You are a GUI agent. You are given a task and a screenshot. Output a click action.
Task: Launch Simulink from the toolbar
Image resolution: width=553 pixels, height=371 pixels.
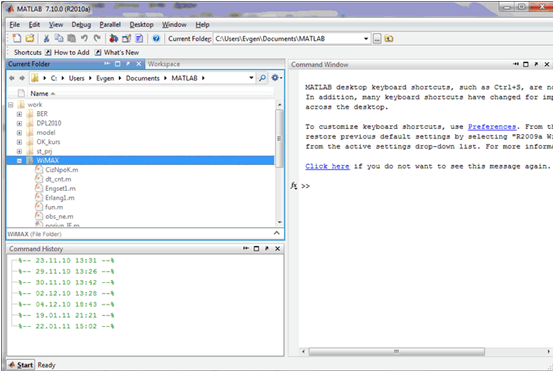pos(113,38)
